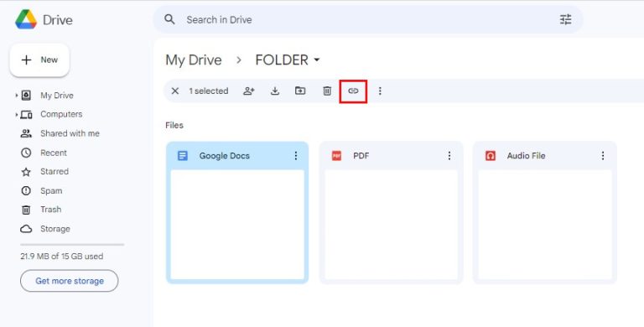
Task: Click the search magnifier icon
Action: pos(169,19)
